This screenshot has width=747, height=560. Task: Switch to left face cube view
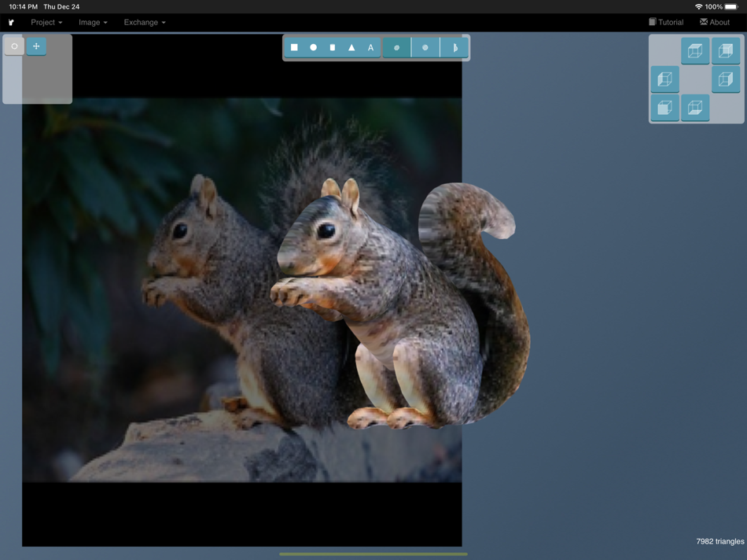coord(664,79)
